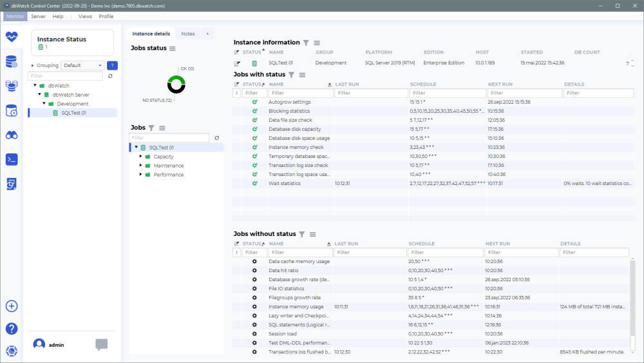The width and height of the screenshot is (644, 363).
Task: Click filter funnel icon next to Jobs with status
Action: [291, 75]
